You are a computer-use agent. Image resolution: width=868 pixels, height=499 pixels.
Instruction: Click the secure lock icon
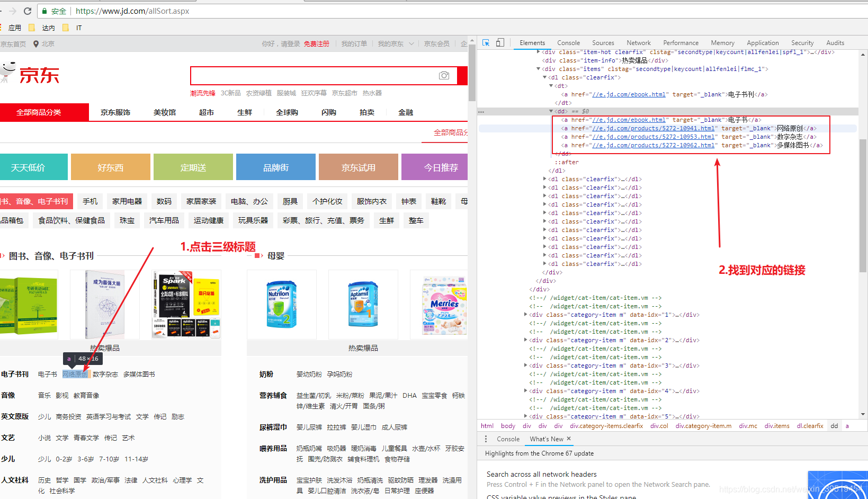coord(45,11)
